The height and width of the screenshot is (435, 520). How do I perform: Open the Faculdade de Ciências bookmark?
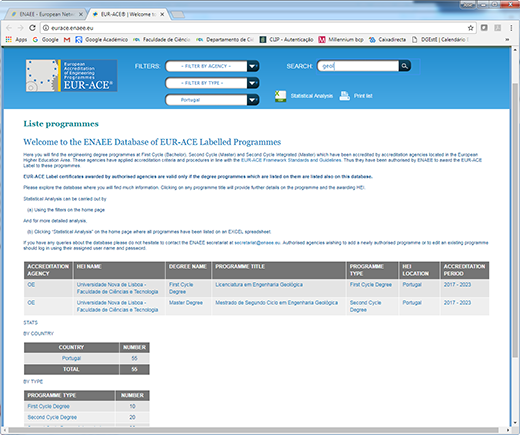click(161, 40)
